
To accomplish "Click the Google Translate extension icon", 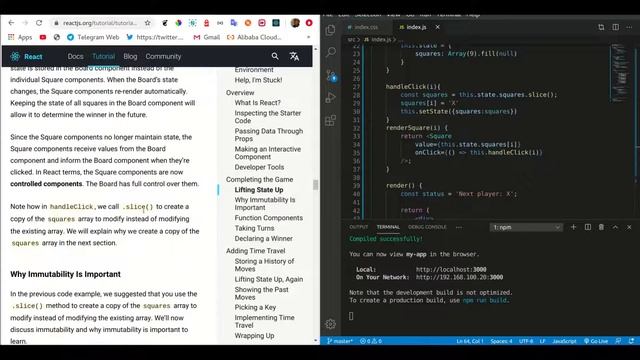I will pos(234,23).
